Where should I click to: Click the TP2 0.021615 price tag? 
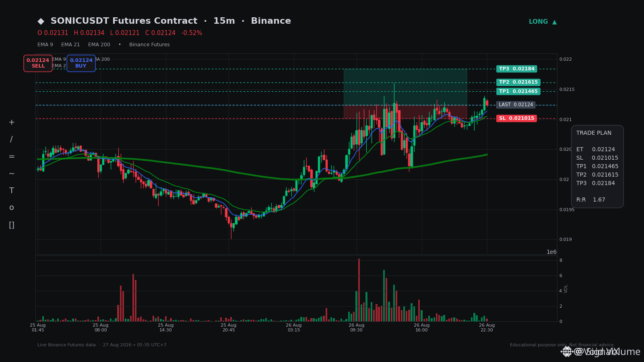(518, 82)
